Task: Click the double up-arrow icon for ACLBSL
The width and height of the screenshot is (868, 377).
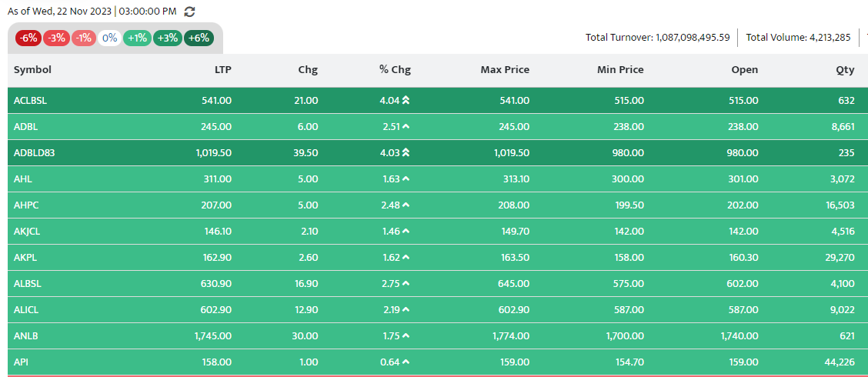Action: (x=406, y=100)
